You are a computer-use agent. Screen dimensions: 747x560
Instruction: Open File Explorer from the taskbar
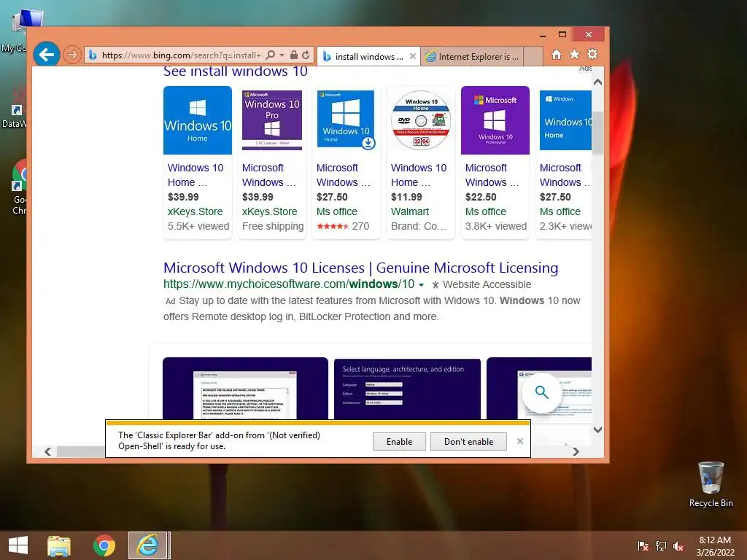click(x=59, y=545)
